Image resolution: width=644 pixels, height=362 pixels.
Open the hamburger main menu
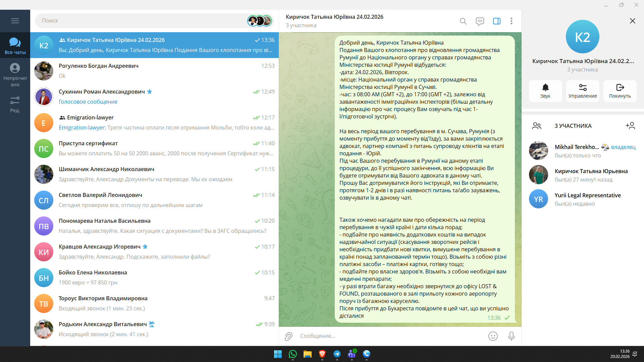pyautogui.click(x=15, y=21)
